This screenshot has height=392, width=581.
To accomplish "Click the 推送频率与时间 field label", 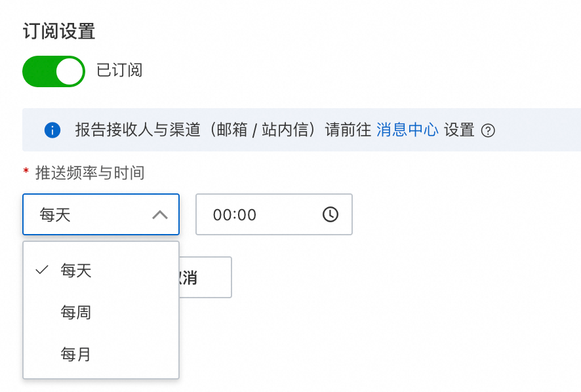I will coord(90,173).
